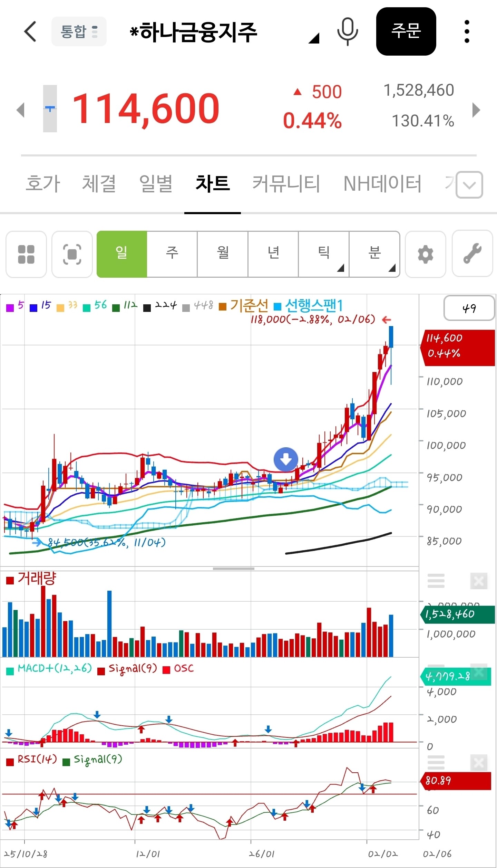Expand the tab list chevron
The image size is (497, 868).
click(469, 185)
